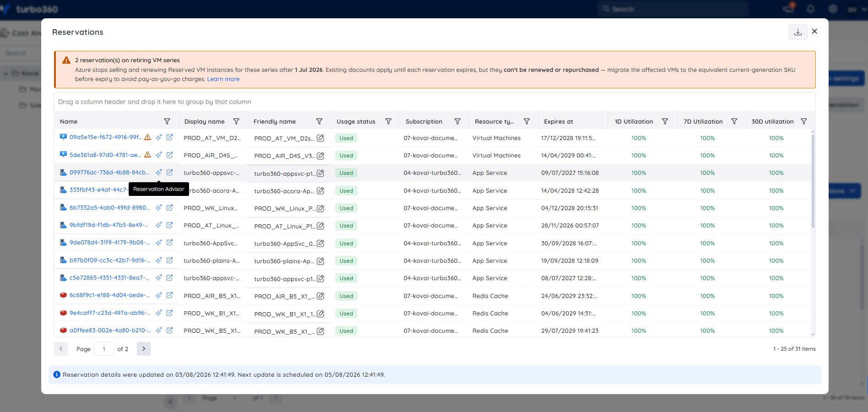Image resolution: width=868 pixels, height=412 pixels.
Task: Click the info icon in update notice
Action: point(57,374)
